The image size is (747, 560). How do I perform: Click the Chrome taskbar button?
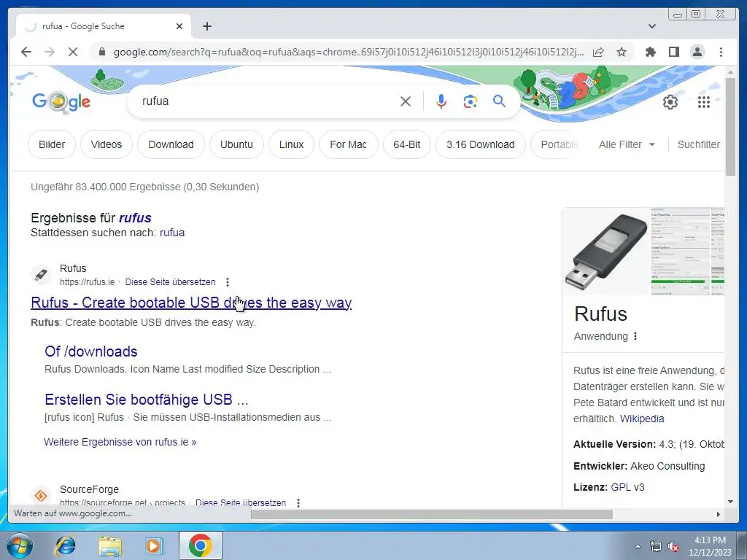[200, 545]
